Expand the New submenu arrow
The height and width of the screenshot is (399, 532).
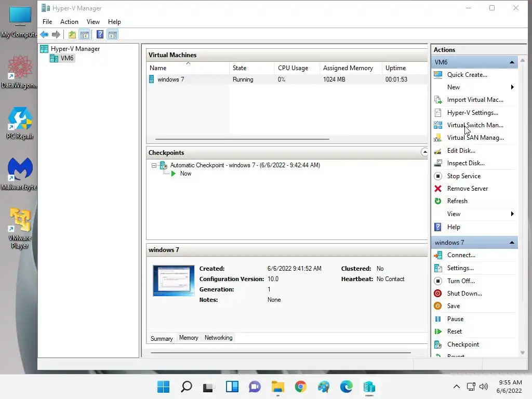pos(512,87)
